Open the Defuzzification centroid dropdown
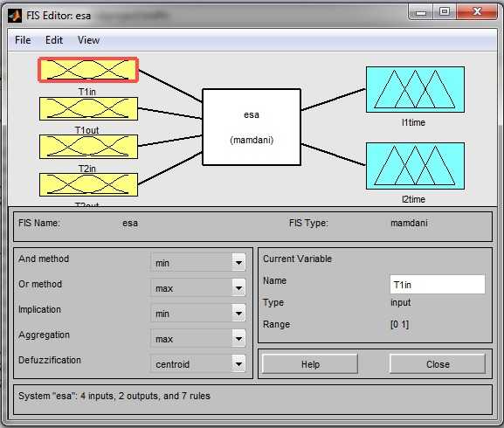Viewport: 504px width, 428px height. point(198,364)
